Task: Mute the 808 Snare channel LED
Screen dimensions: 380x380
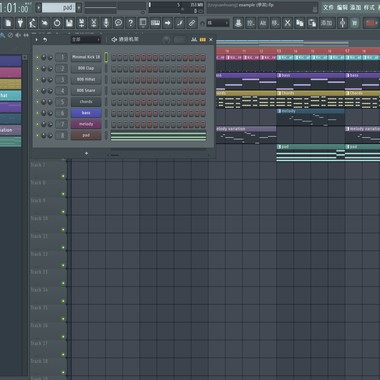Action: click(x=37, y=91)
